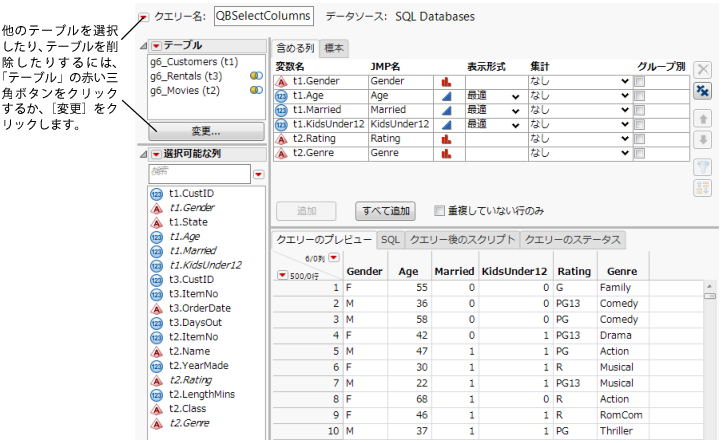Screen dimensions: 721x443
Task: Switch to SQL tab
Action: tap(390, 240)
